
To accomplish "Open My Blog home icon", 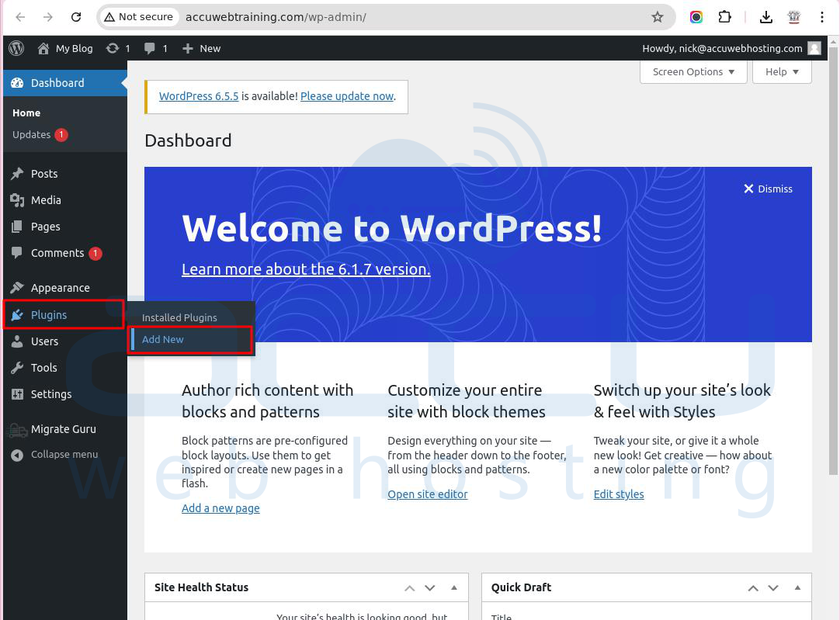I will (43, 48).
